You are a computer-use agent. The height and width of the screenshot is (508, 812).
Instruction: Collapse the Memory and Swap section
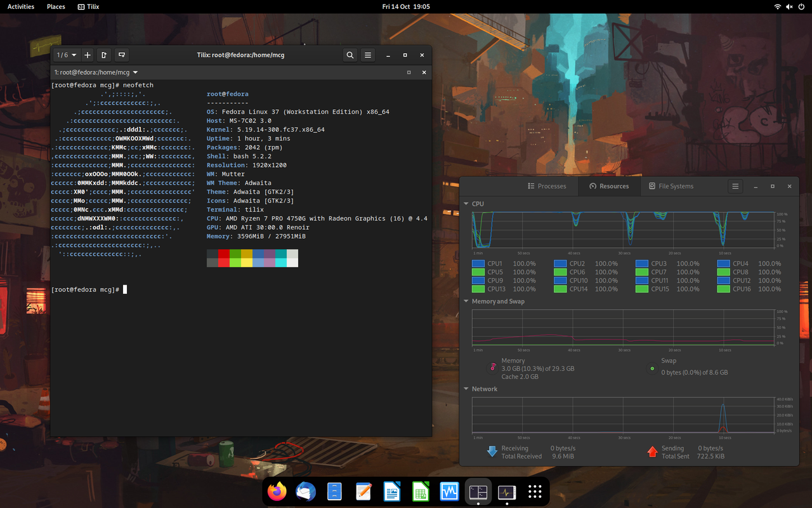(x=468, y=301)
